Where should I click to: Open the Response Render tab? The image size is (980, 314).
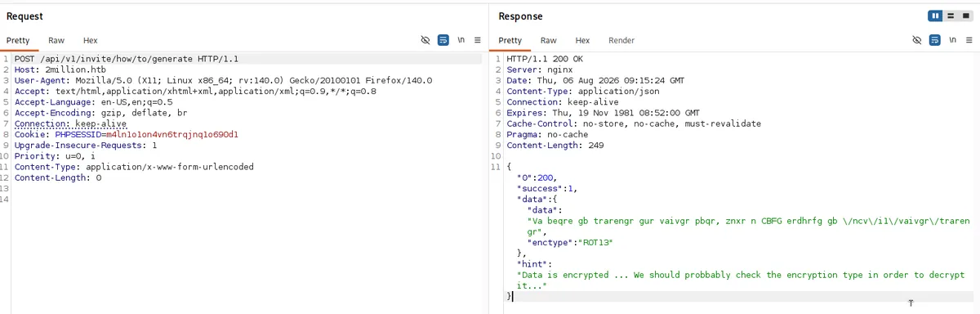[x=621, y=40]
